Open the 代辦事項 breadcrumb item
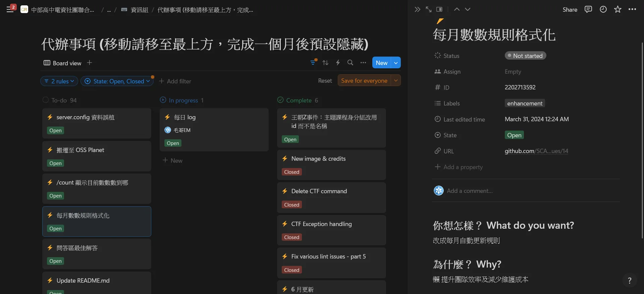 [x=205, y=10]
